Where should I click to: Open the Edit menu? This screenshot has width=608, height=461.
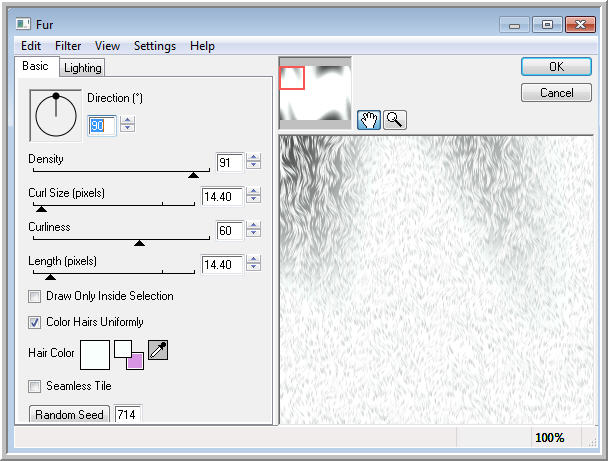[x=31, y=46]
